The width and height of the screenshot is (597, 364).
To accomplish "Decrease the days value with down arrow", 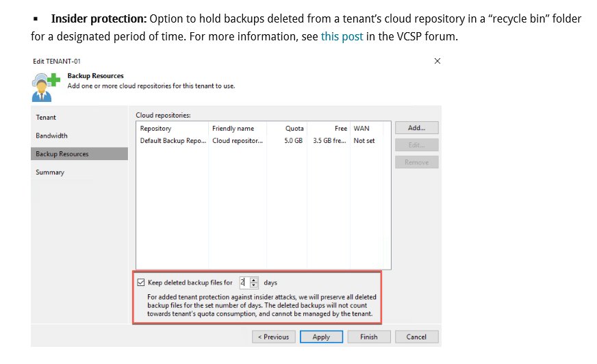I will point(254,285).
